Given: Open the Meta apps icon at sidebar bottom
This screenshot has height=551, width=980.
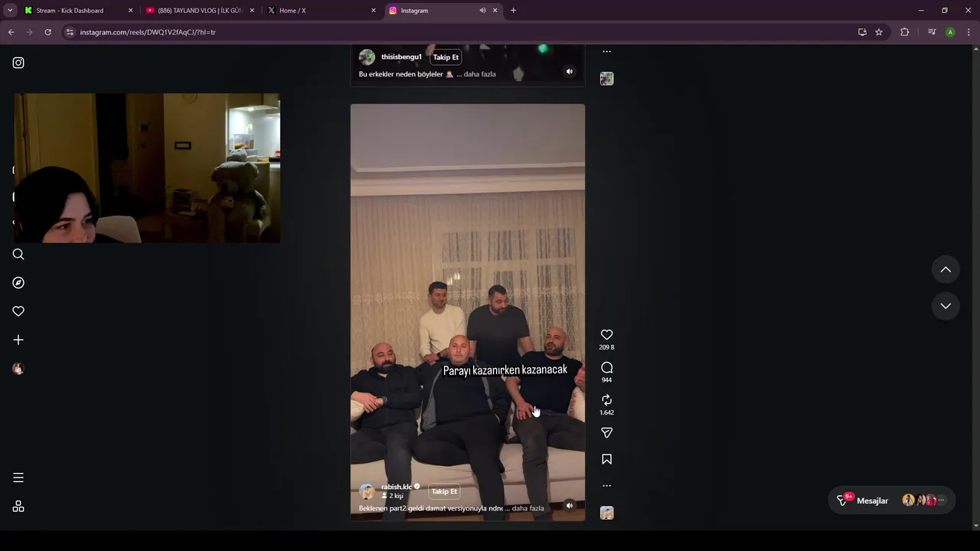Looking at the screenshot, I should click(x=18, y=507).
